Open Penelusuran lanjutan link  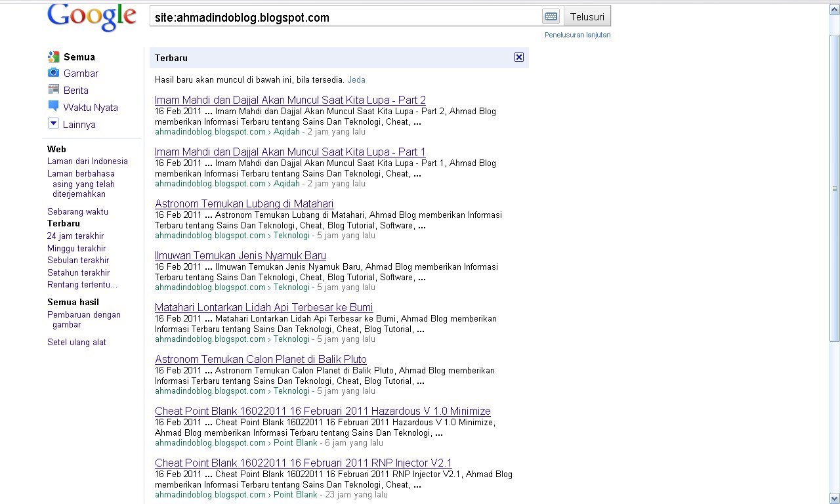[x=577, y=35]
